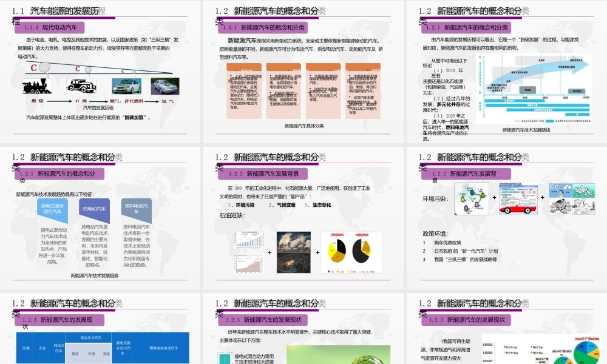The width and height of the screenshot is (607, 364).
Task: Open the slide titled 1.1.4 现代电动汽车
Action: coord(100,72)
